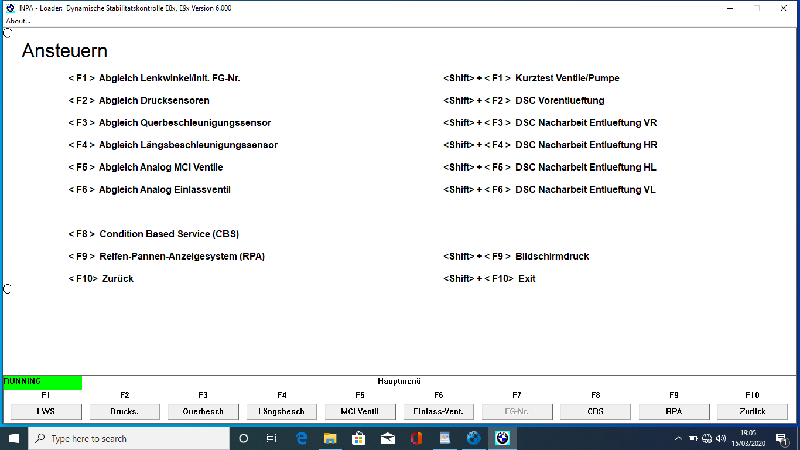Click the 'Abgleich Querbeschleunigungssensor' text
800x450 pixels.
pyautogui.click(x=185, y=123)
